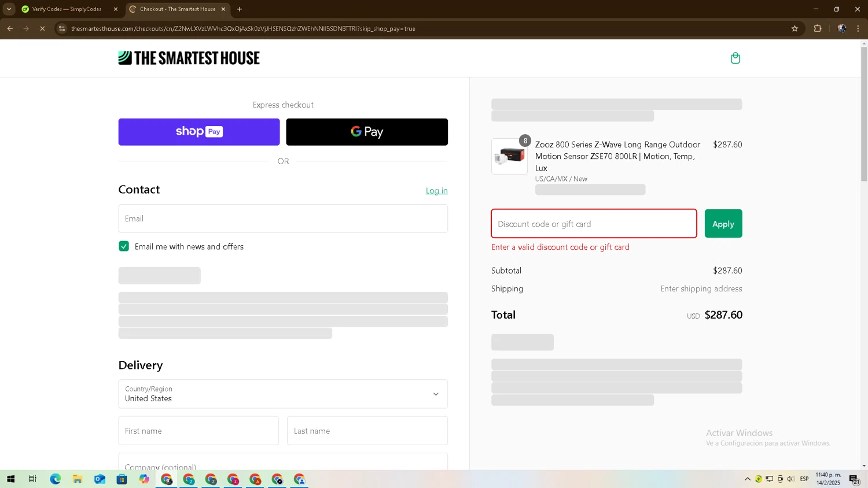The height and width of the screenshot is (488, 868).
Task: Click The Smartest House logo
Action: [189, 58]
